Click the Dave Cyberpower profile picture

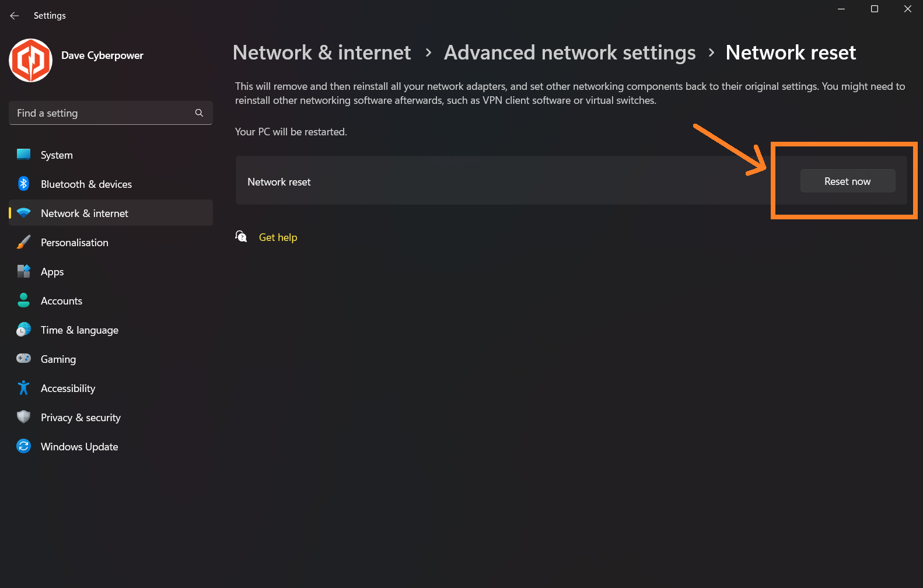click(x=31, y=60)
